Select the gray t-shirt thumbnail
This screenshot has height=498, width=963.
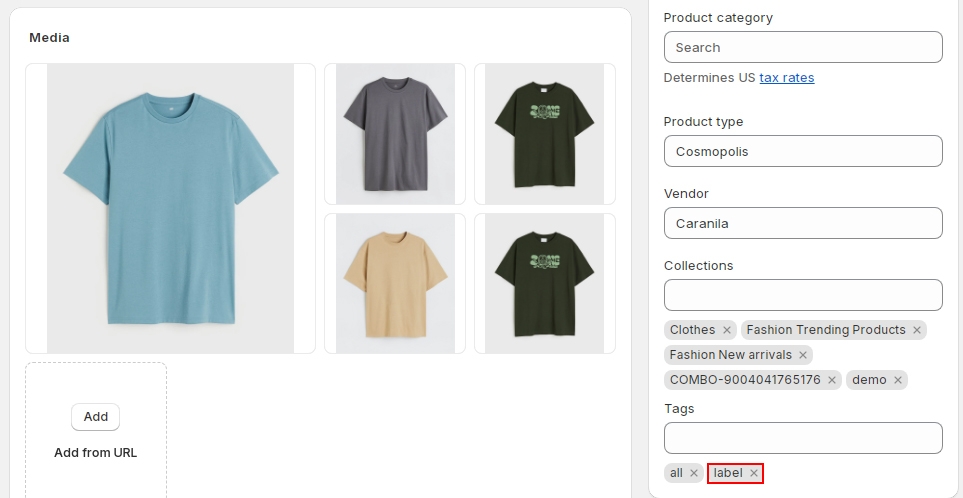tap(395, 134)
